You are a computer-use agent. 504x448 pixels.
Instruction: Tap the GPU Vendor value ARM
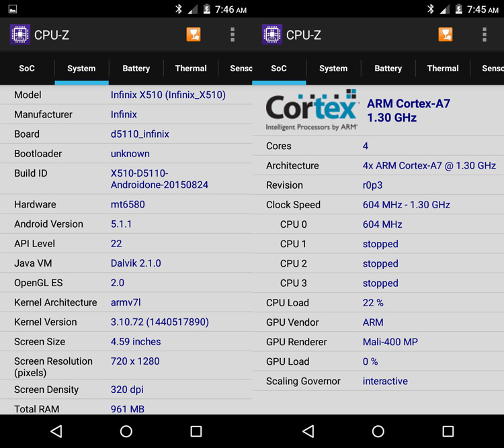(x=373, y=322)
